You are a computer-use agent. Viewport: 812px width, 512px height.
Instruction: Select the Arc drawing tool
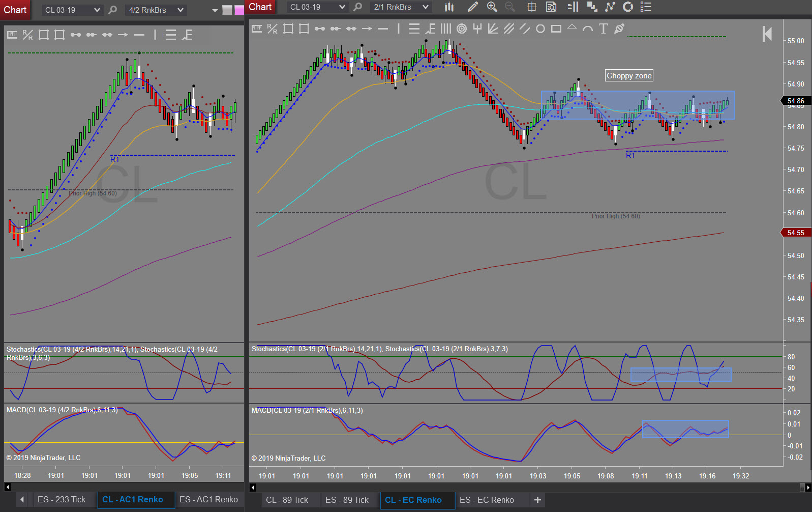(588, 29)
